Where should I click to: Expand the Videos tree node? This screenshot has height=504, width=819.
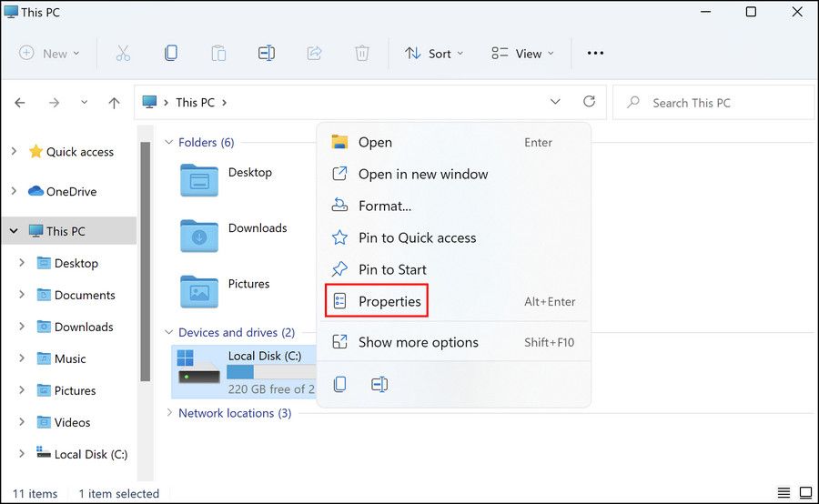(22, 422)
